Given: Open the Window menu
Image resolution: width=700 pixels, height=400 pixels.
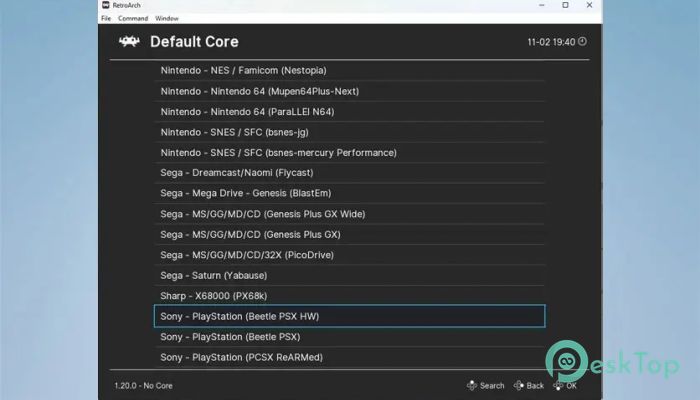Looking at the screenshot, I should (167, 18).
